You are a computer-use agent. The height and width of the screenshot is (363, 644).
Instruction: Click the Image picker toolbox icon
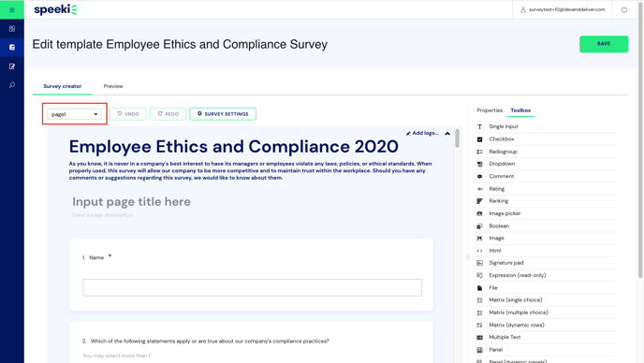pyautogui.click(x=479, y=213)
